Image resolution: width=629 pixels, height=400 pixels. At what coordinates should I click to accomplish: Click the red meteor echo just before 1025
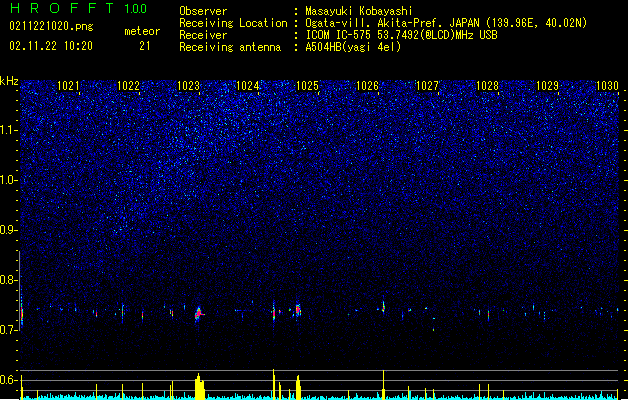[298, 310]
